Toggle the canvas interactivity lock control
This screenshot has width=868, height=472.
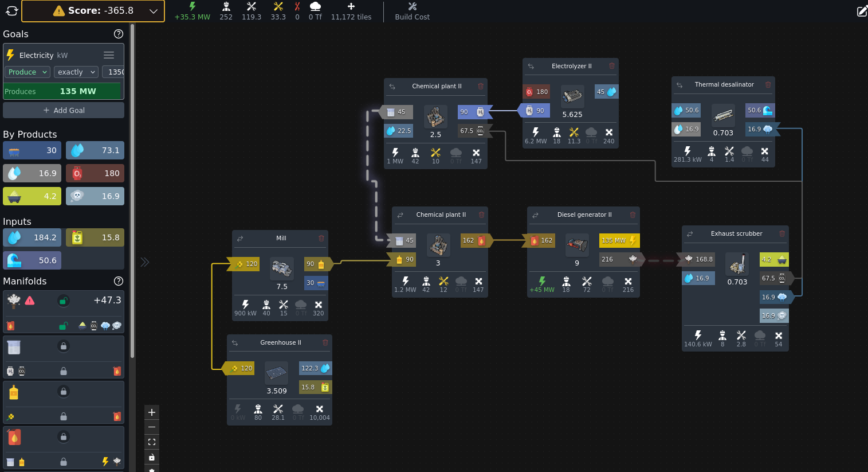coord(152,457)
